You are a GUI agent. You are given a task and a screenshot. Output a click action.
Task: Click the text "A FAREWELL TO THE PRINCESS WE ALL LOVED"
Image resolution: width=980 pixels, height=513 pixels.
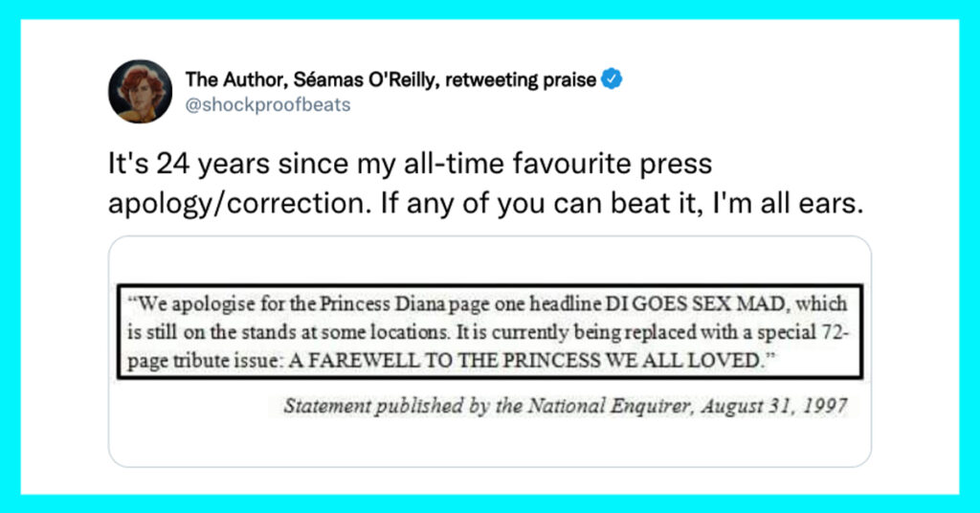coord(524,361)
